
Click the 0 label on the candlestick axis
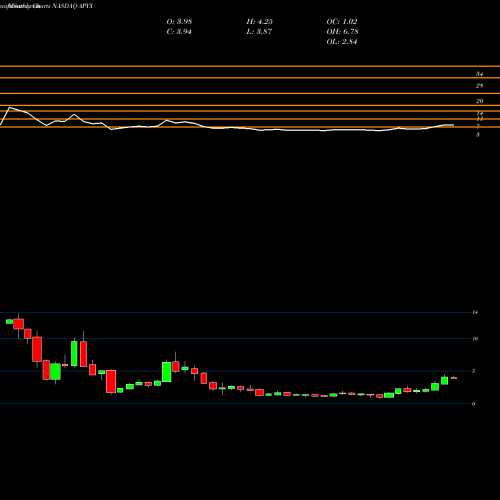tap(474, 404)
